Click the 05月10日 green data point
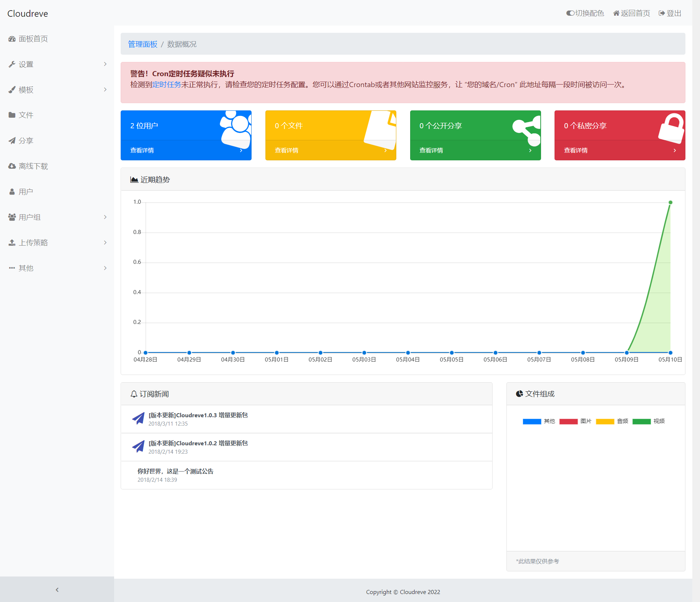Screen dimensions: 700x602 point(670,203)
